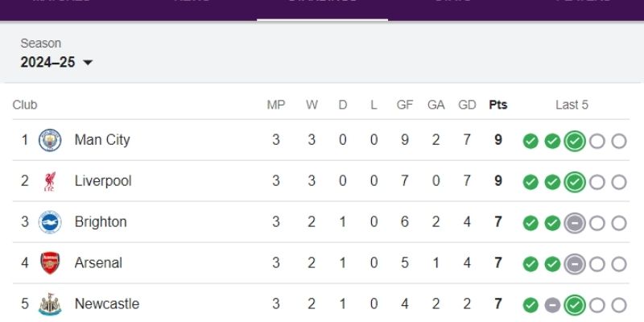Click the GD column header

(467, 105)
